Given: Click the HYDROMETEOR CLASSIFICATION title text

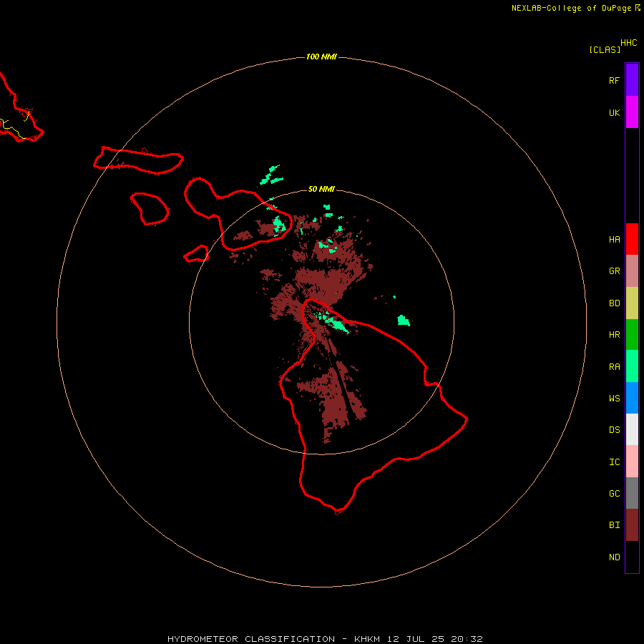Looking at the screenshot, I should [x=251, y=639].
